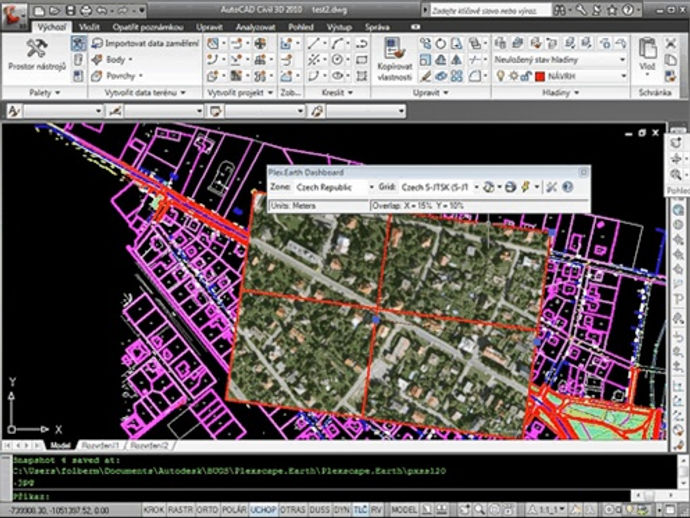Click the Print icon in quick access toolbar

(86, 10)
